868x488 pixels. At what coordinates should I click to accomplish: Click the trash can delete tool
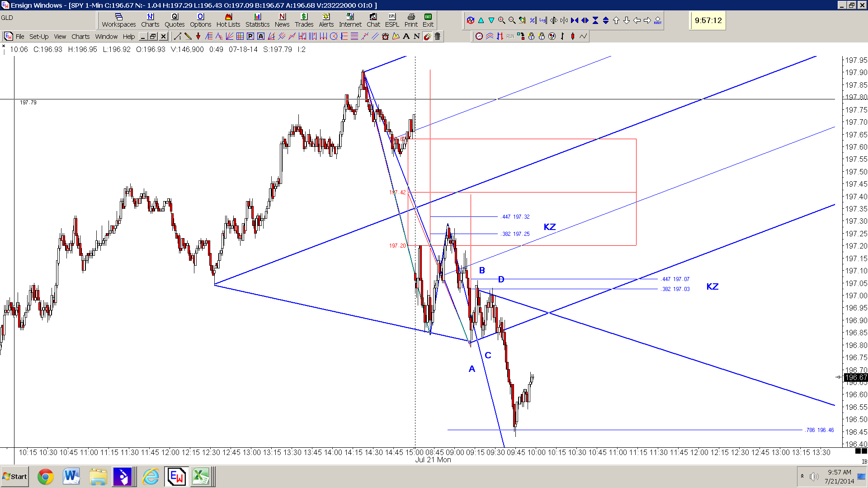437,37
